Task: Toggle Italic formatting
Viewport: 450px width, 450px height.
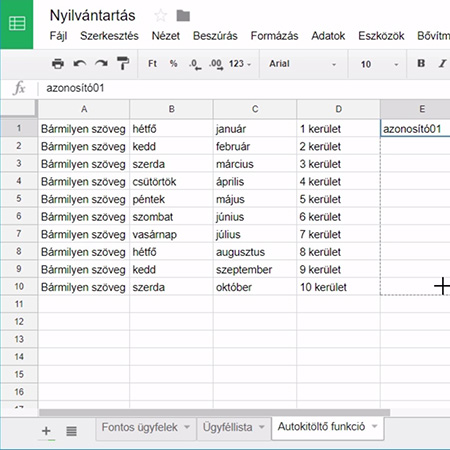Action: point(443,63)
